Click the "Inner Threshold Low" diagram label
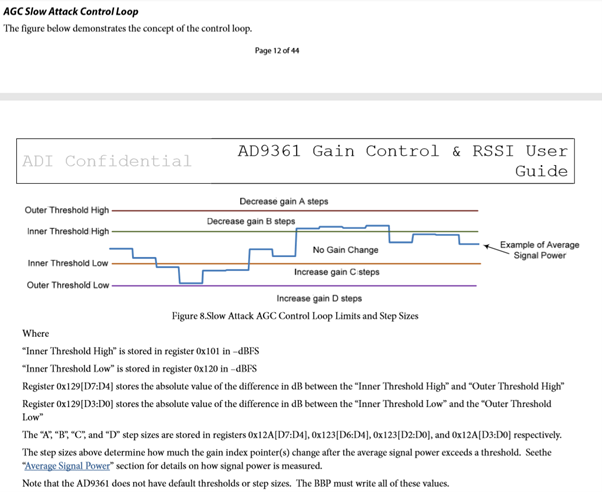Viewport: 602px width, 492px height. (x=69, y=264)
